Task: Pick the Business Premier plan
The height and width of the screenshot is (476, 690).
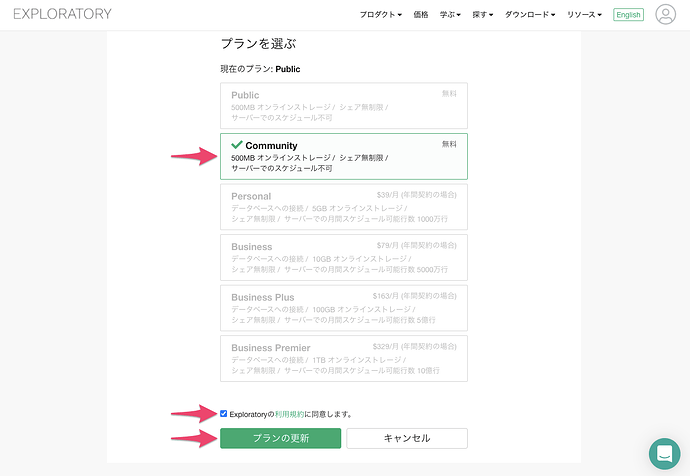Action: [x=344, y=359]
